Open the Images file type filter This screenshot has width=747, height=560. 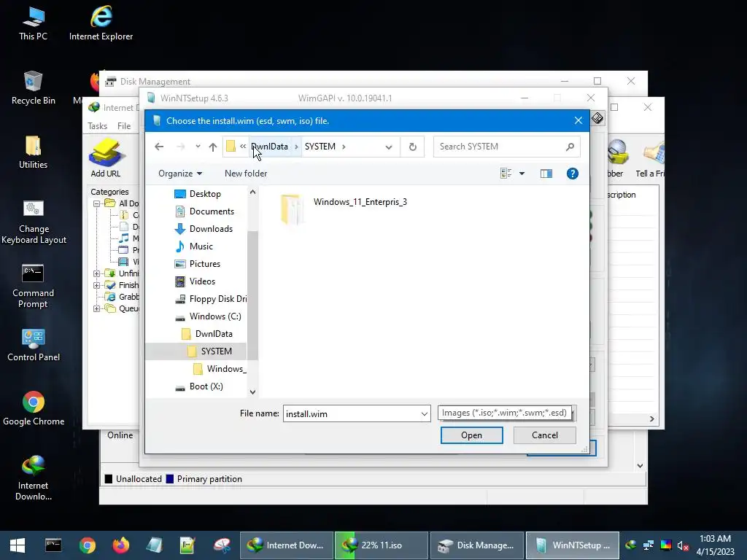(507, 413)
